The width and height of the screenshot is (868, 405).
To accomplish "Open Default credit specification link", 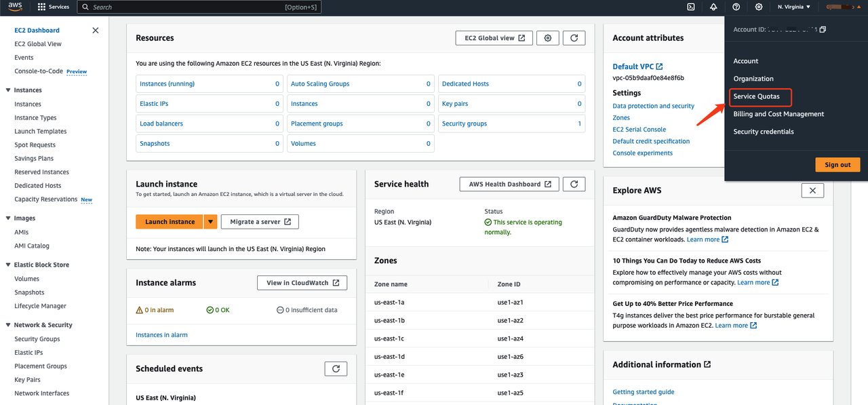I will click(x=651, y=141).
